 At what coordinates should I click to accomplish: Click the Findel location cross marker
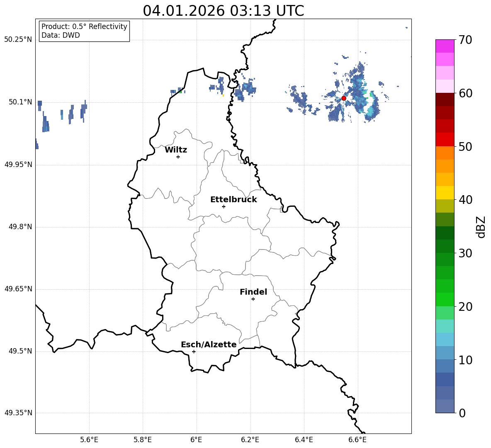pyautogui.click(x=253, y=299)
